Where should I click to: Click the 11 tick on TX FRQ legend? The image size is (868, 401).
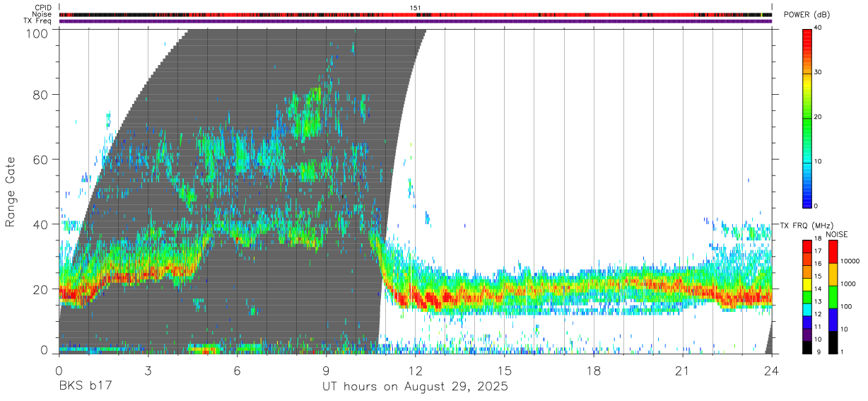(x=818, y=327)
